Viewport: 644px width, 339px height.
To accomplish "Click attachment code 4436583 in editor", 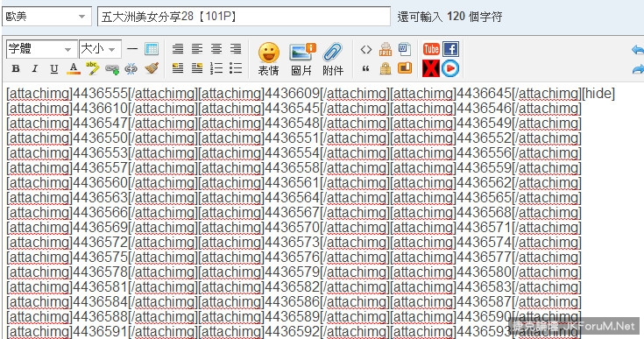I will coord(484,286).
